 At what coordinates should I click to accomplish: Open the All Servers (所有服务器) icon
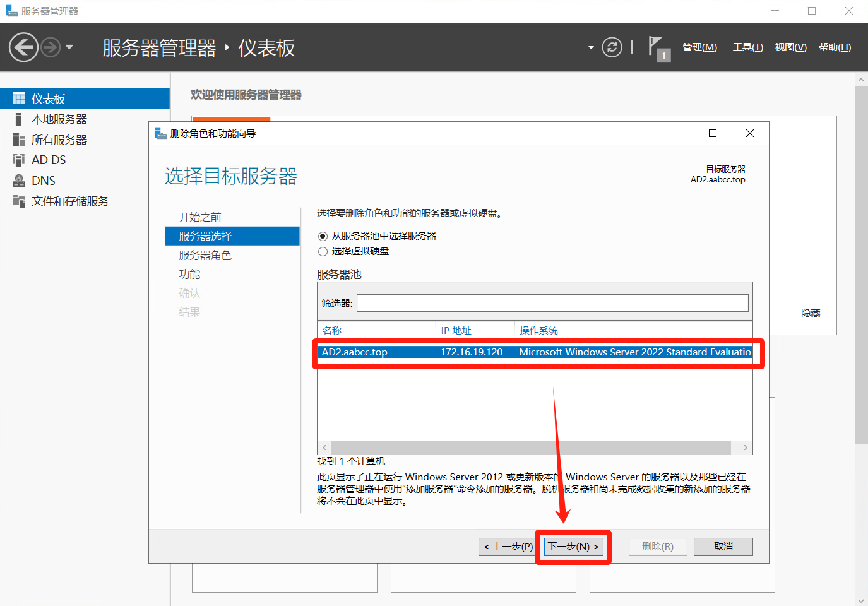click(x=19, y=140)
